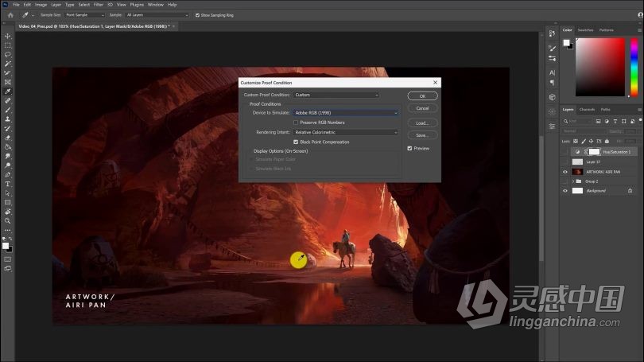
Task: Open Sample Size dropdown
Action: 84,15
